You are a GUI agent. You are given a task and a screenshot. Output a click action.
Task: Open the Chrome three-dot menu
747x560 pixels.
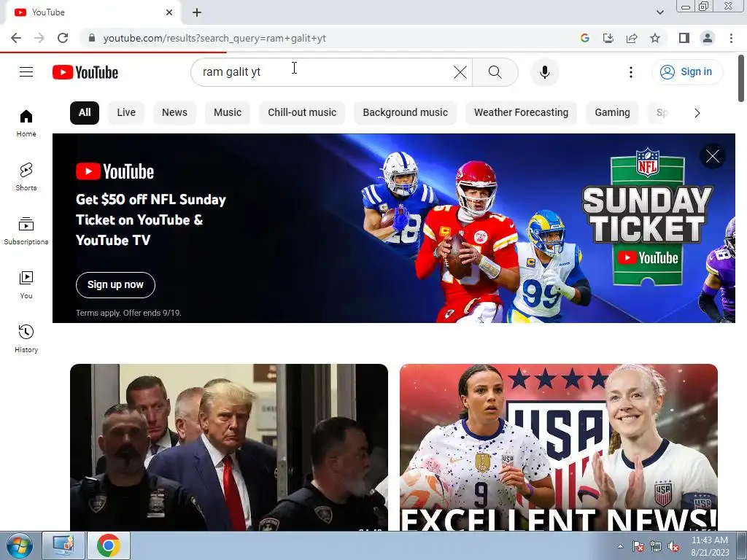731,38
